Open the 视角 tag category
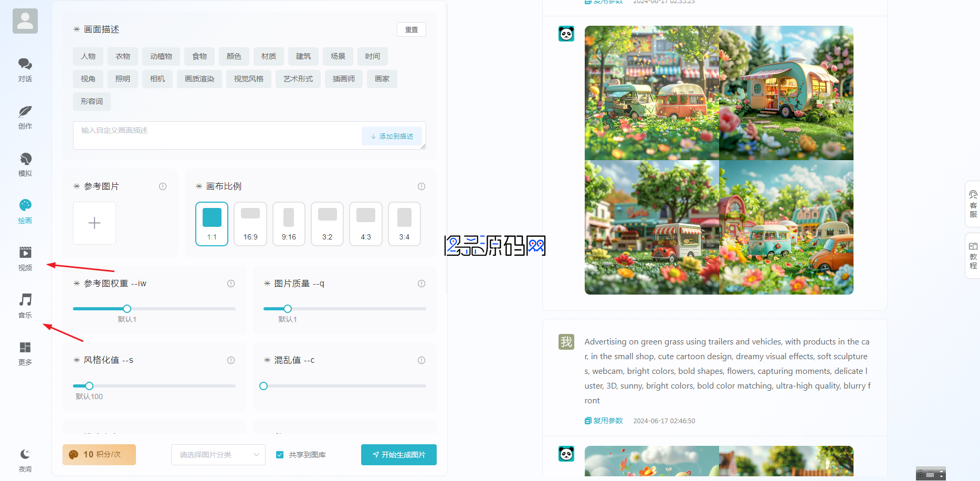The height and width of the screenshot is (481, 980). 88,79
